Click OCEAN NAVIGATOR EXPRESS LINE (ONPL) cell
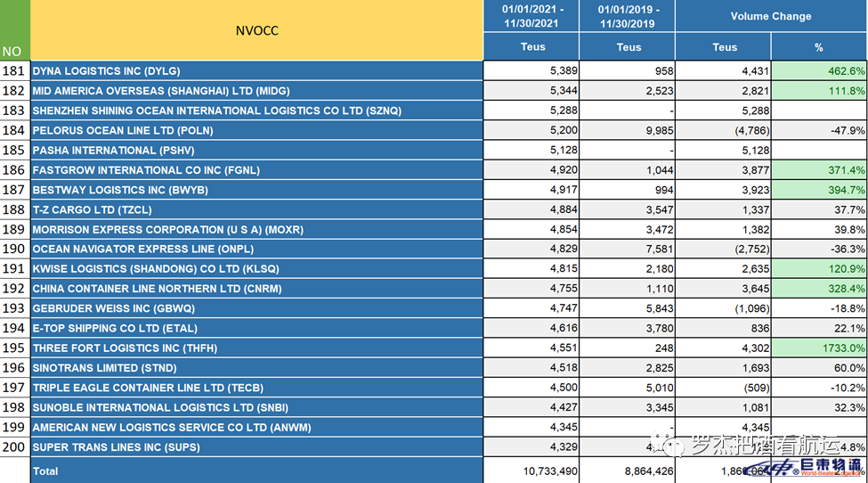The width and height of the screenshot is (868, 483). click(257, 250)
